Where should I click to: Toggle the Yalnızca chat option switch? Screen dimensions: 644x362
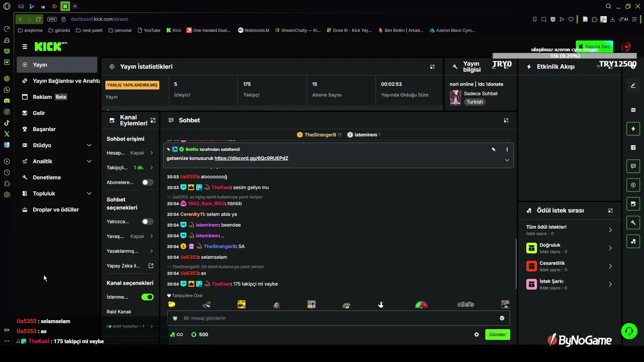(x=147, y=222)
